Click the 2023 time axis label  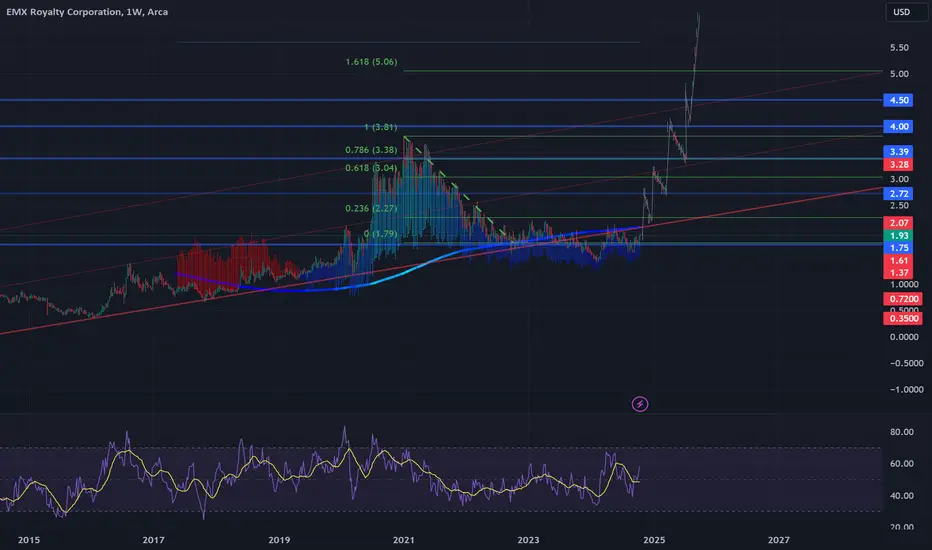tap(528, 540)
